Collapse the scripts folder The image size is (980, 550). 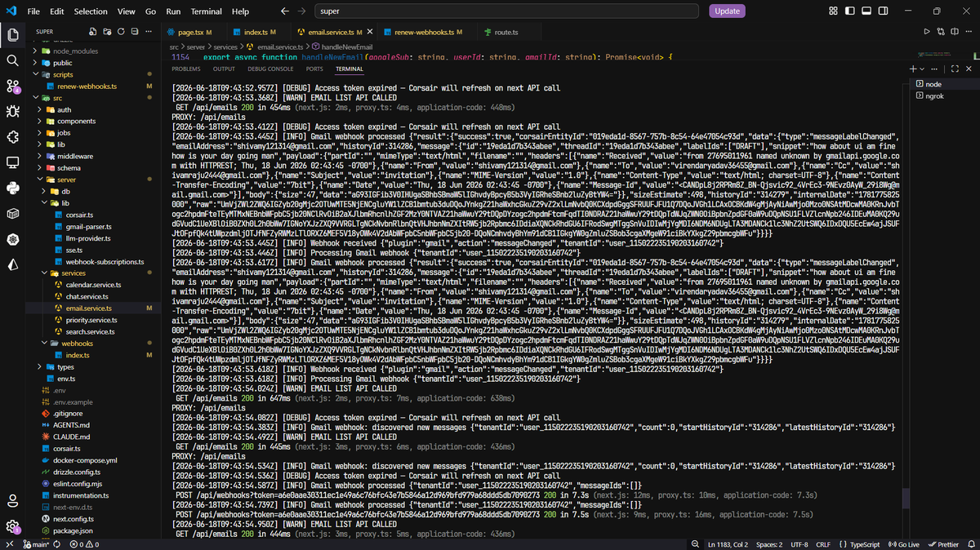62,74
